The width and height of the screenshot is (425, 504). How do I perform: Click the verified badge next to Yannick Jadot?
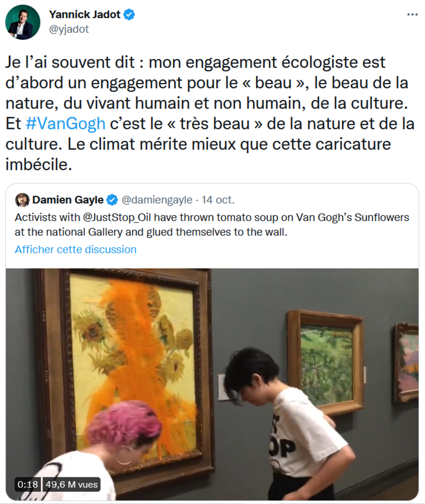point(129,15)
